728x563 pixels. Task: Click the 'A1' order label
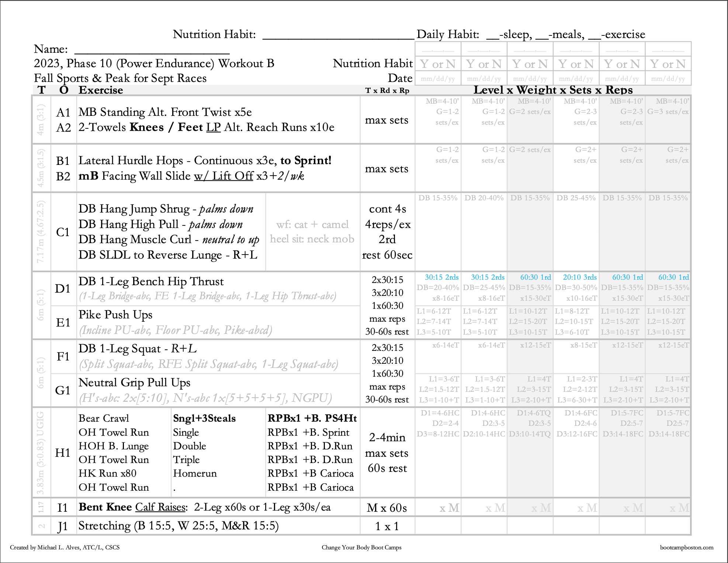pos(63,113)
